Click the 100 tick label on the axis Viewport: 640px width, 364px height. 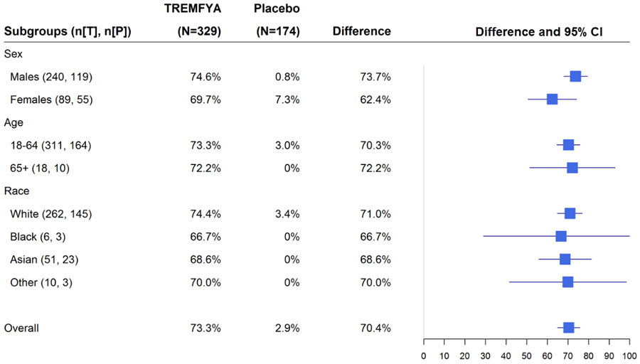click(629, 354)
